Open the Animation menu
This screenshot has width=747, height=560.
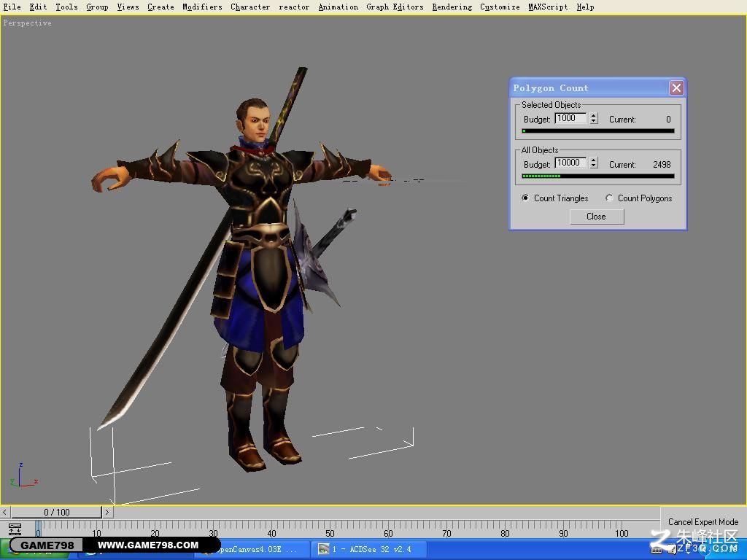pos(338,7)
